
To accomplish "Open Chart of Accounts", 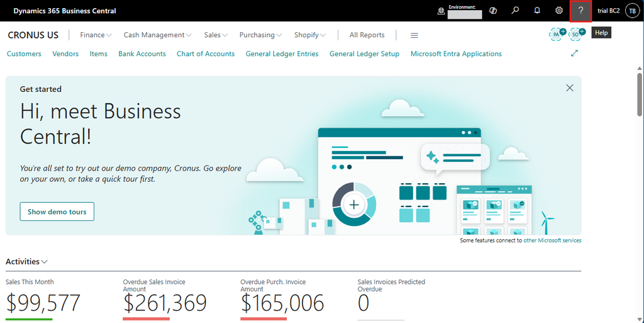I will 206,54.
